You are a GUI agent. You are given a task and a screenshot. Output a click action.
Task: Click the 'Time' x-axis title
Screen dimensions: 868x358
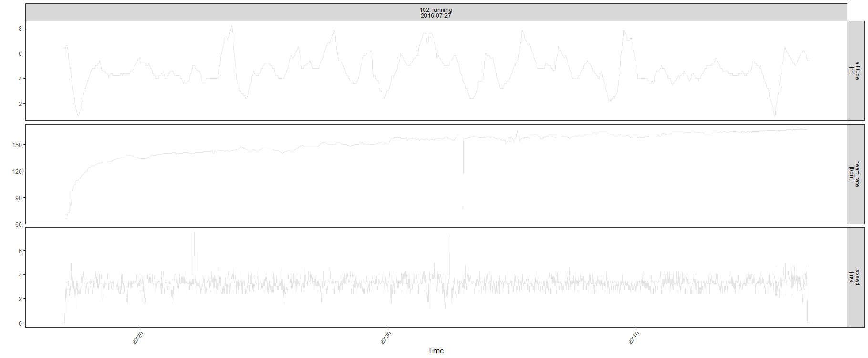(435, 351)
